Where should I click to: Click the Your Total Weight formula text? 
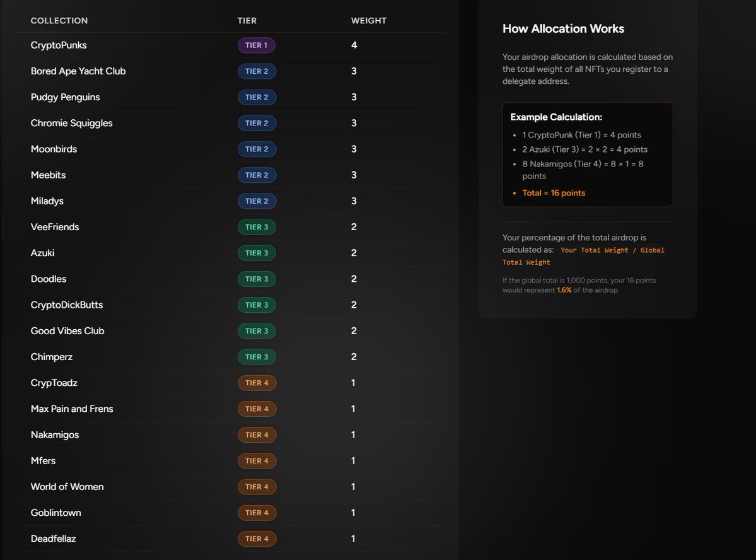coord(583,256)
